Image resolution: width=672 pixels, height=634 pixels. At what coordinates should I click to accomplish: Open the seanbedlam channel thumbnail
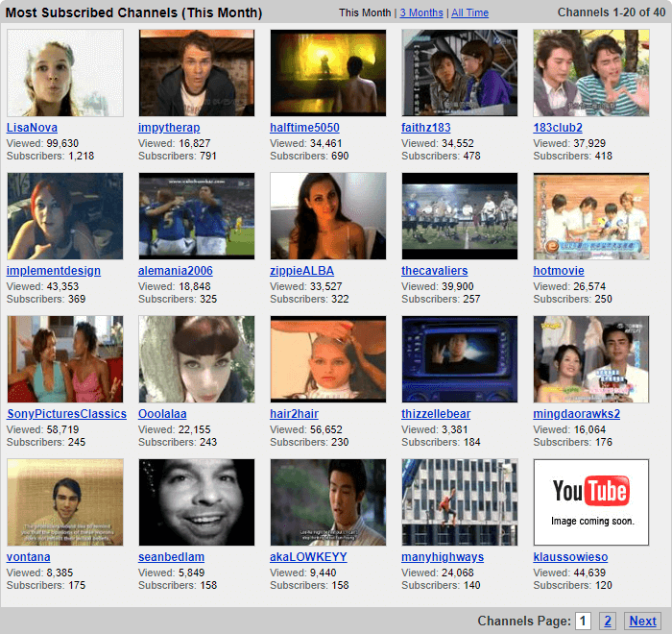click(x=197, y=502)
